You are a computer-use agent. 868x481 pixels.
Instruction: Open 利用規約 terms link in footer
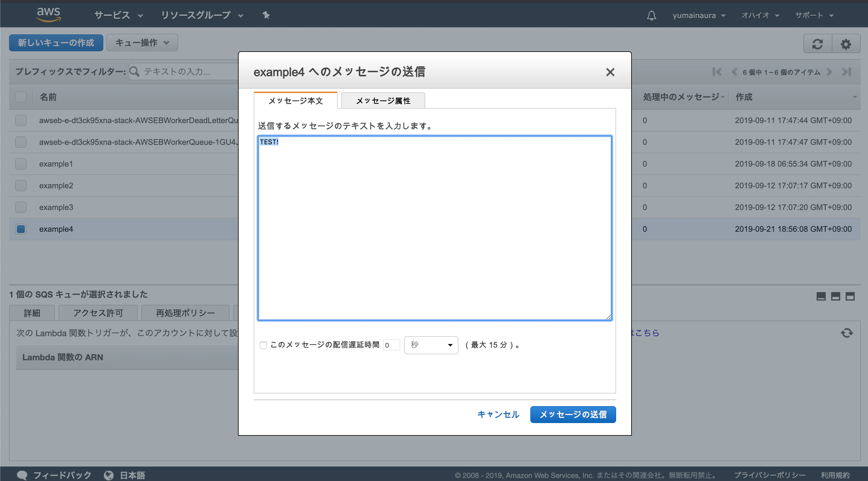click(835, 475)
